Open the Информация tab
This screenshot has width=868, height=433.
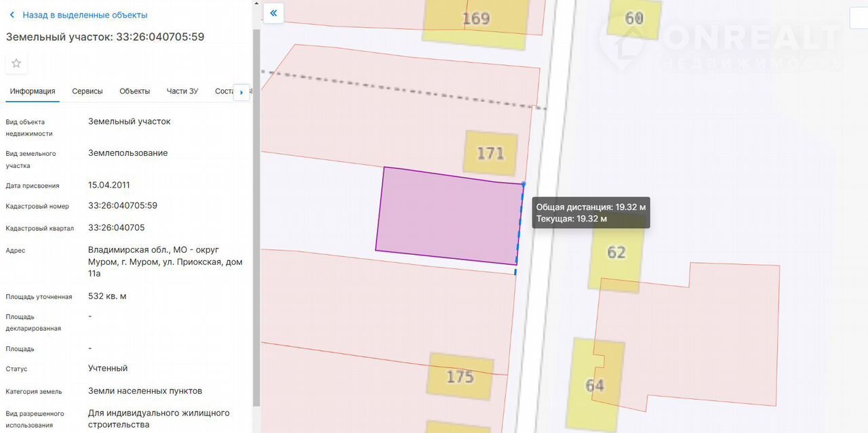click(x=33, y=91)
